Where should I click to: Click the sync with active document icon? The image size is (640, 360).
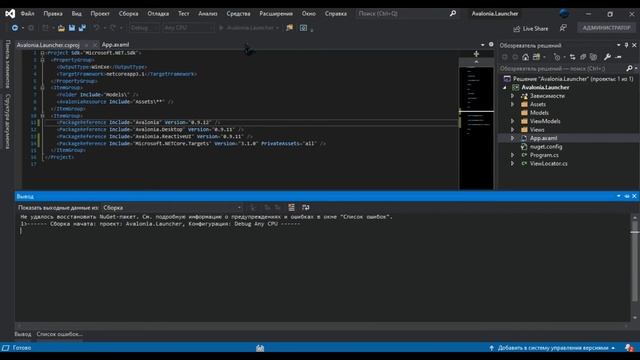(572, 57)
